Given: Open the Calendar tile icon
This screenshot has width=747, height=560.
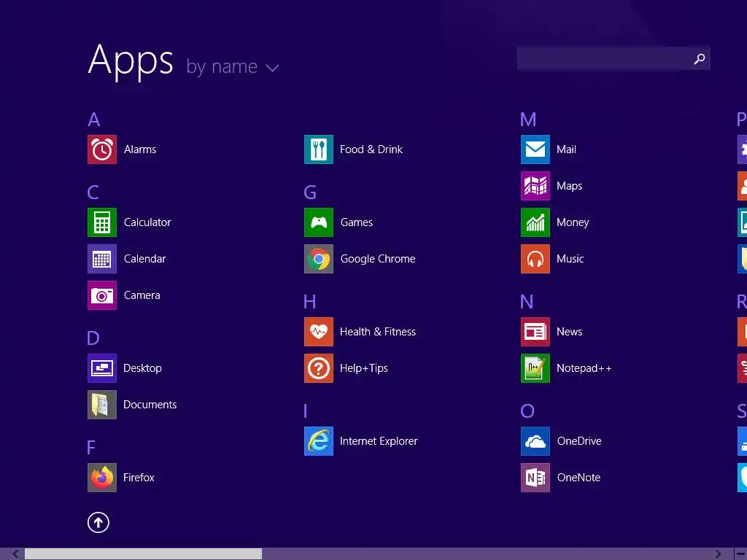Looking at the screenshot, I should pos(102,259).
